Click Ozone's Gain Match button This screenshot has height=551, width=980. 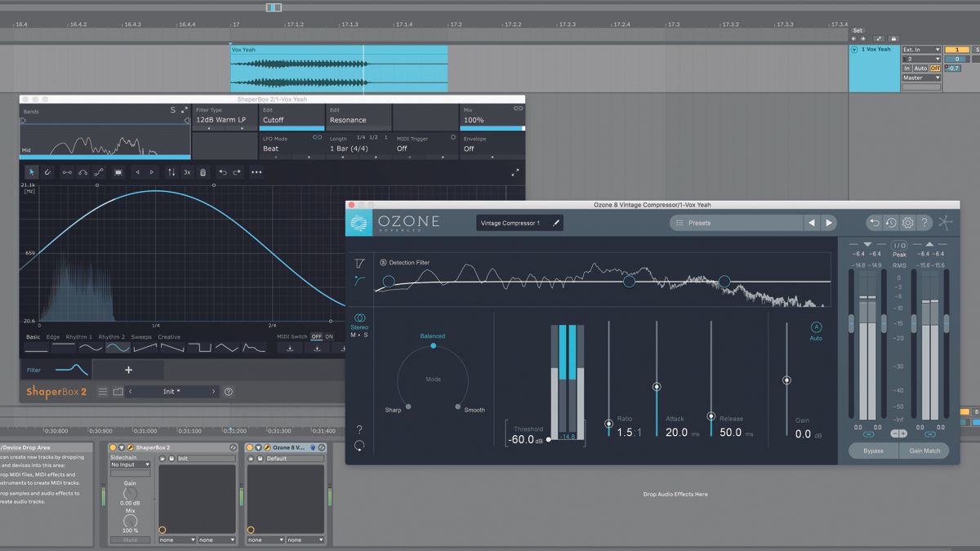(x=924, y=451)
